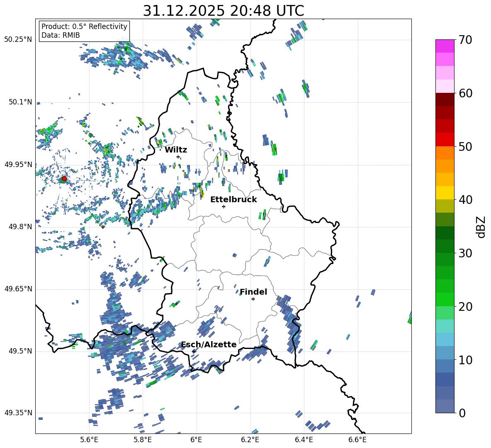The height and width of the screenshot is (448, 491).
Task: Click the 5.8°E longitude label
Action: point(143,440)
